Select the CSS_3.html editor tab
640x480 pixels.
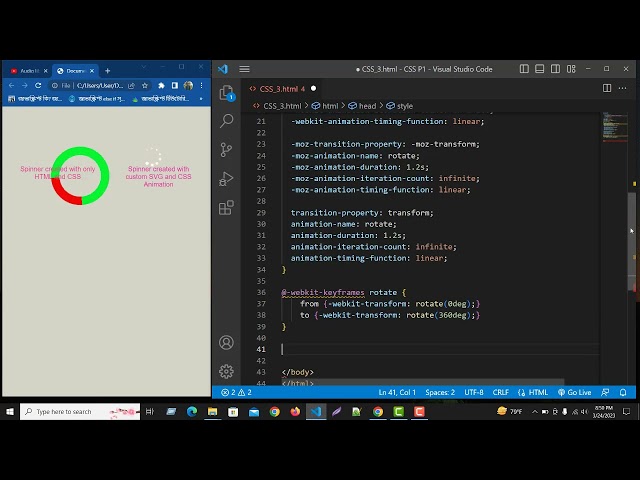coord(282,89)
